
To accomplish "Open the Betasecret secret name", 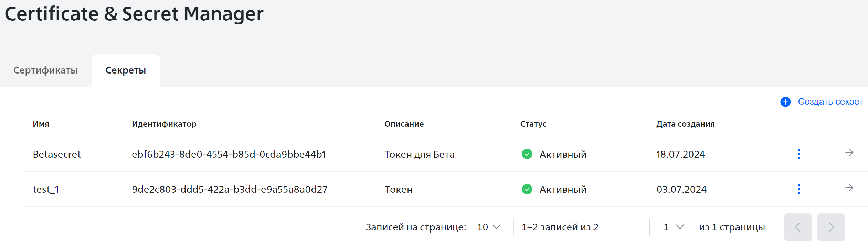I will [x=57, y=154].
